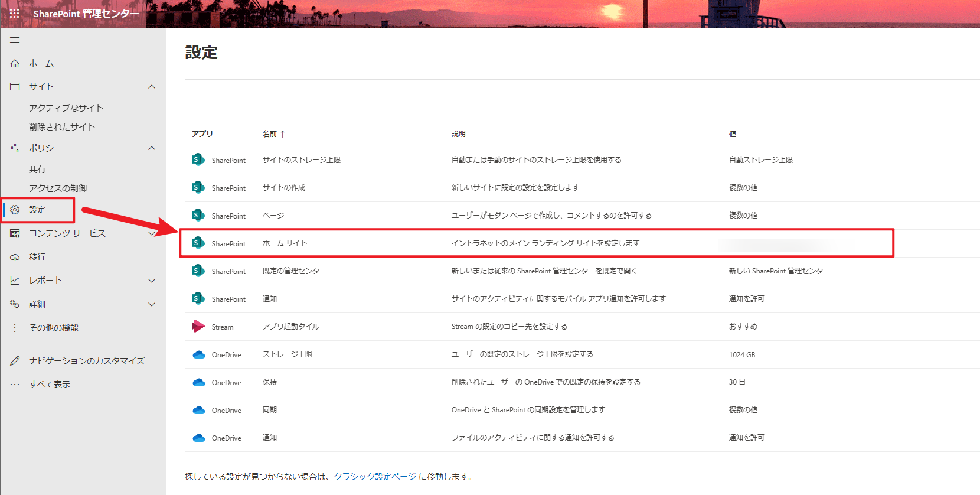The image size is (980, 495).
Task: Open the ページ setting
Action: 273,215
